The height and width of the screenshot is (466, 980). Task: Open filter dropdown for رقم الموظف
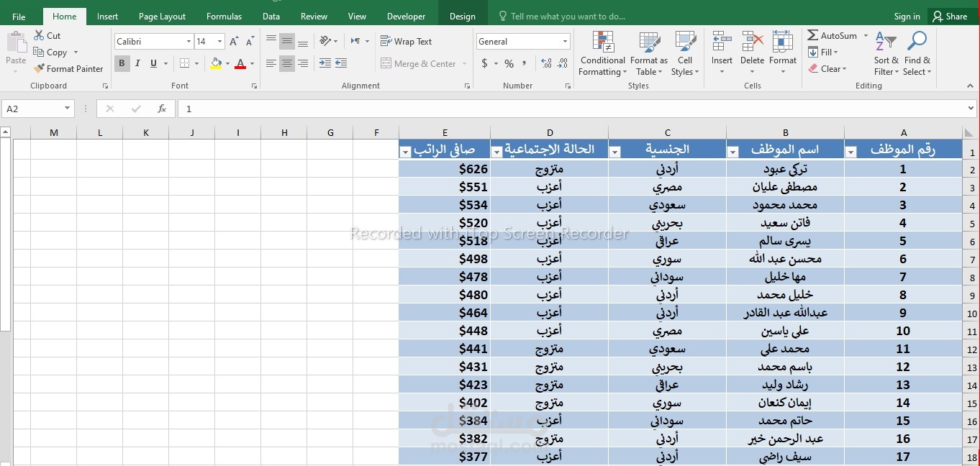(x=851, y=152)
